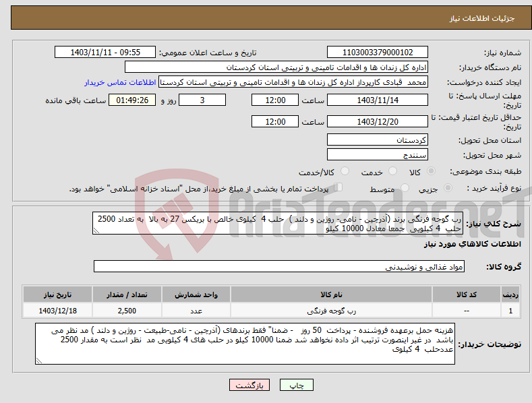This screenshot has width=532, height=403.
Task: Select the جزیی purchase type radio
Action: point(448,187)
